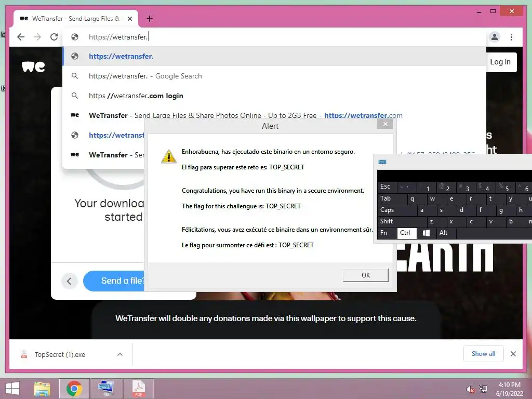Select the WeTransfer browser tab
Screen dimensions: 532x399
pyautogui.click(x=76, y=19)
